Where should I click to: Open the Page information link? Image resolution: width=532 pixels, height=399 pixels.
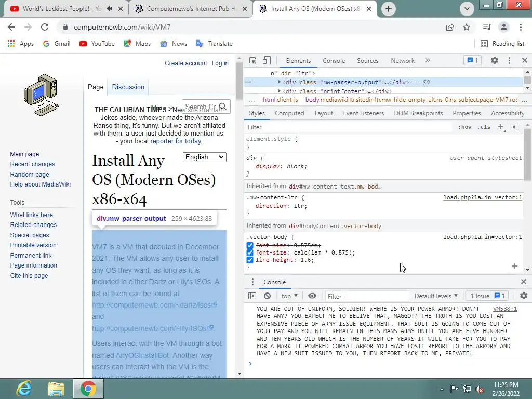tap(34, 265)
